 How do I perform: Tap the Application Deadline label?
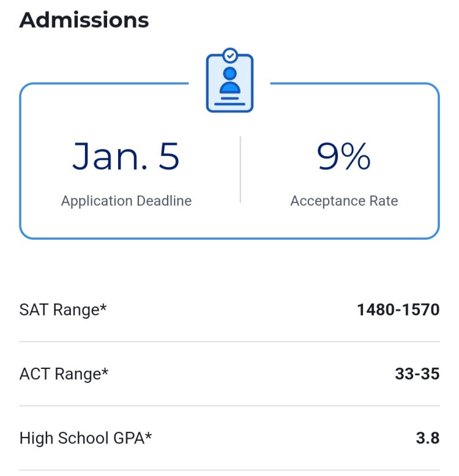126,201
